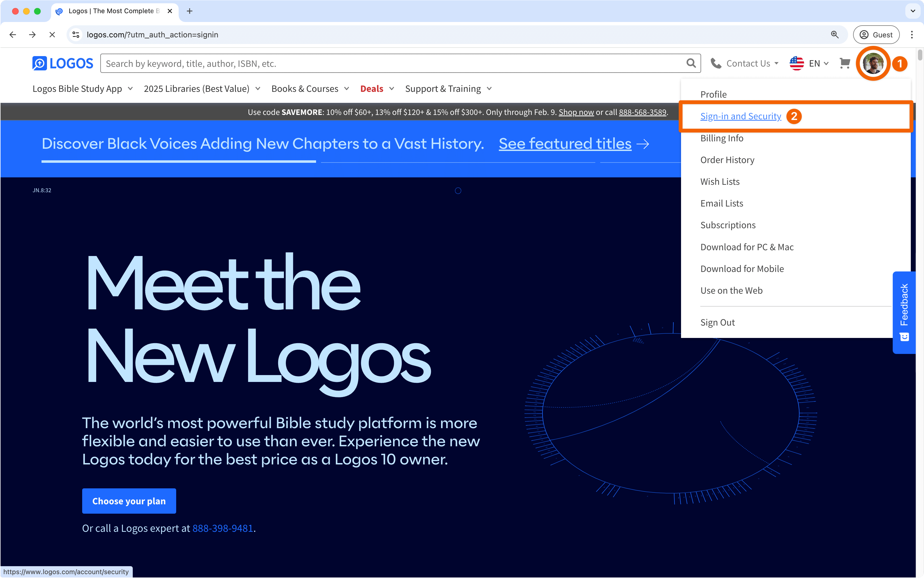This screenshot has height=578, width=924.
Task: Go forward in browser history
Action: 32,35
